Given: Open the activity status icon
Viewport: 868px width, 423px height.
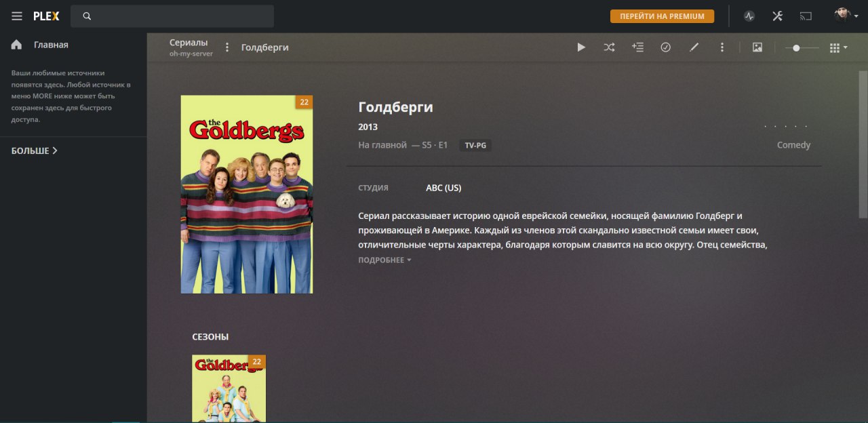Looking at the screenshot, I should pyautogui.click(x=749, y=16).
